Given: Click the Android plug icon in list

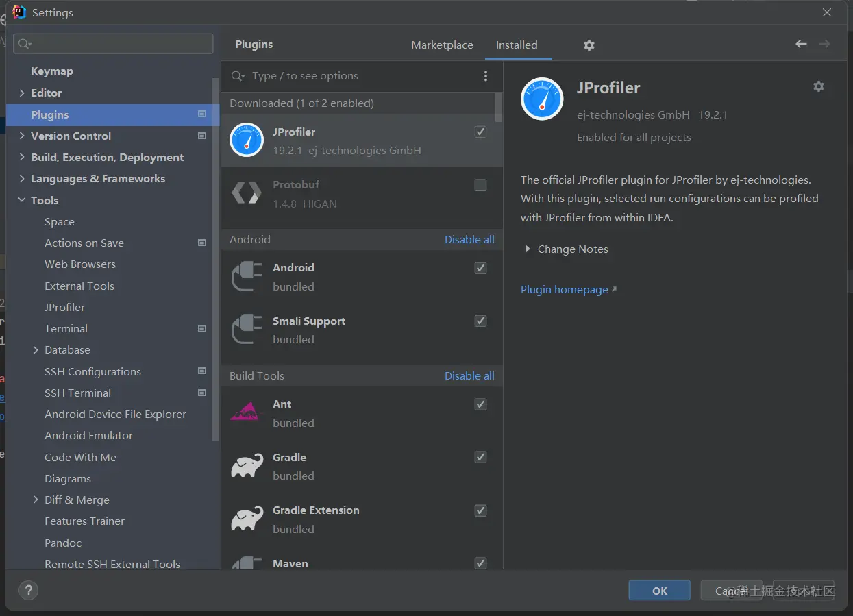Looking at the screenshot, I should click(247, 276).
